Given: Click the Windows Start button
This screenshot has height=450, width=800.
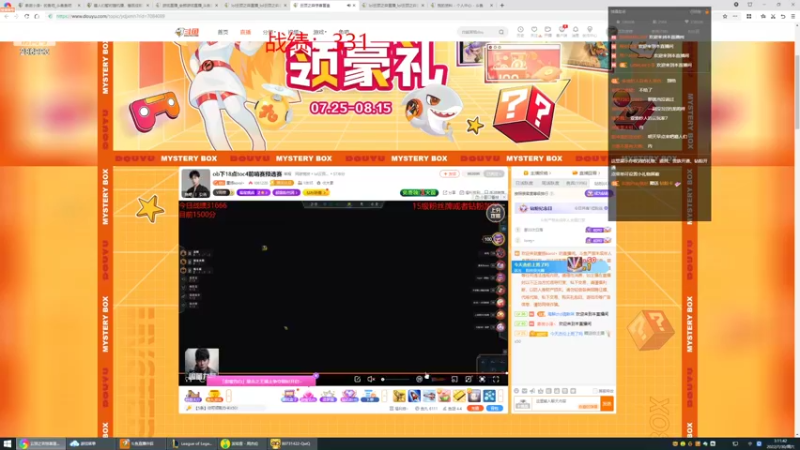Looking at the screenshot, I should pos(7,443).
